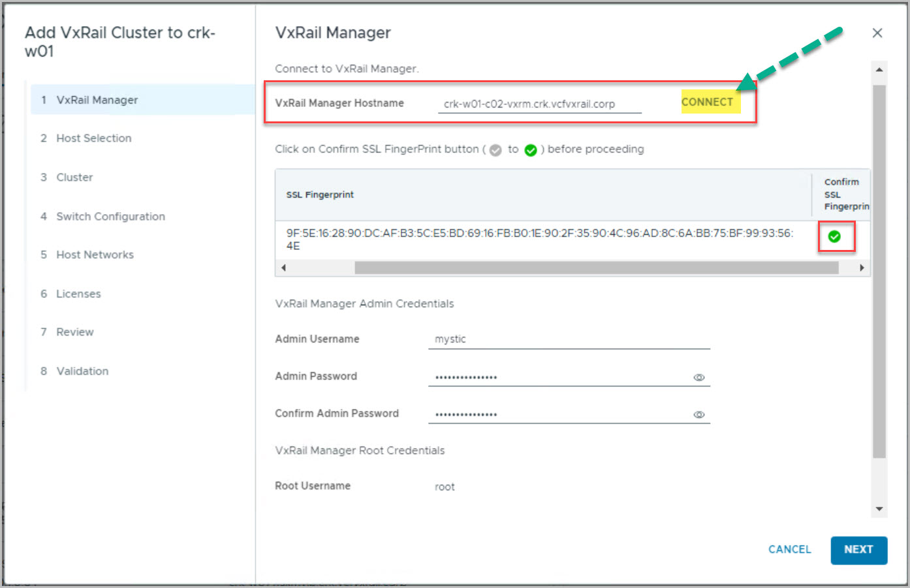Confirm SSL fingerprint green checkmark
This screenshot has width=910, height=588.
click(834, 236)
